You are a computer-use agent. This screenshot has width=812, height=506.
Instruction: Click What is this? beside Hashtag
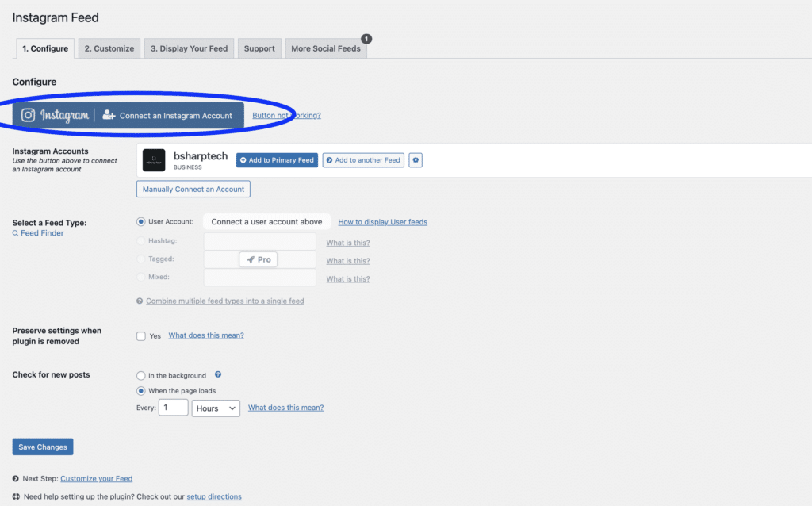[348, 243]
